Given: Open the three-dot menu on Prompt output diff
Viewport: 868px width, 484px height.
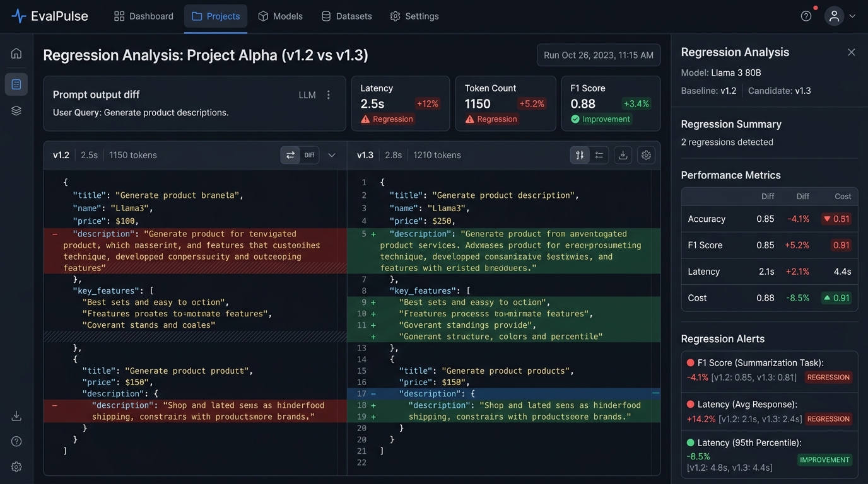Looking at the screenshot, I should [x=328, y=95].
